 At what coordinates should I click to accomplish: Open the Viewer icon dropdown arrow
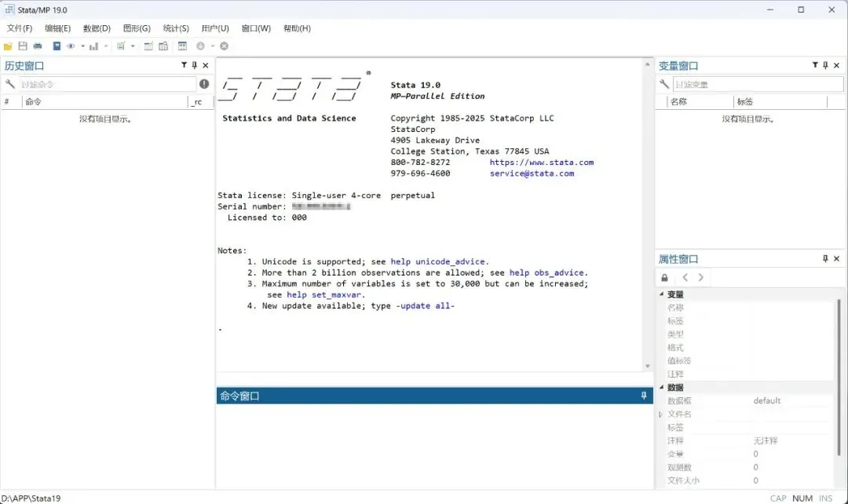82,46
